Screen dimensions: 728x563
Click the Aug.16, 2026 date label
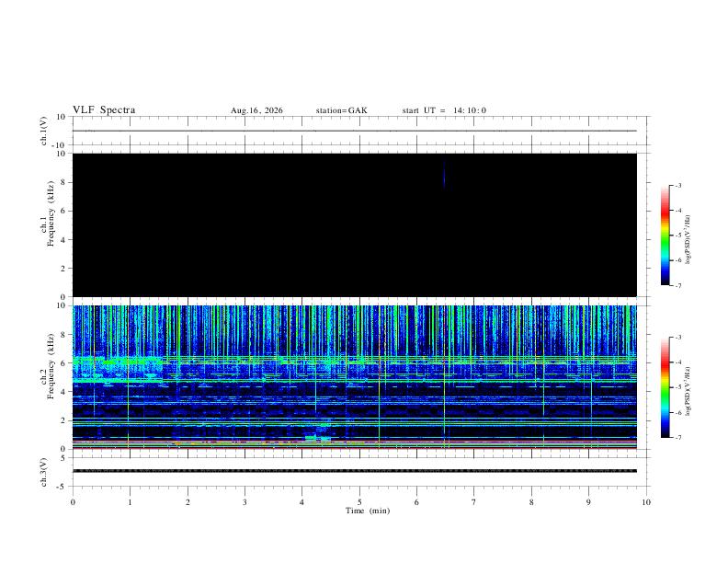click(x=256, y=110)
